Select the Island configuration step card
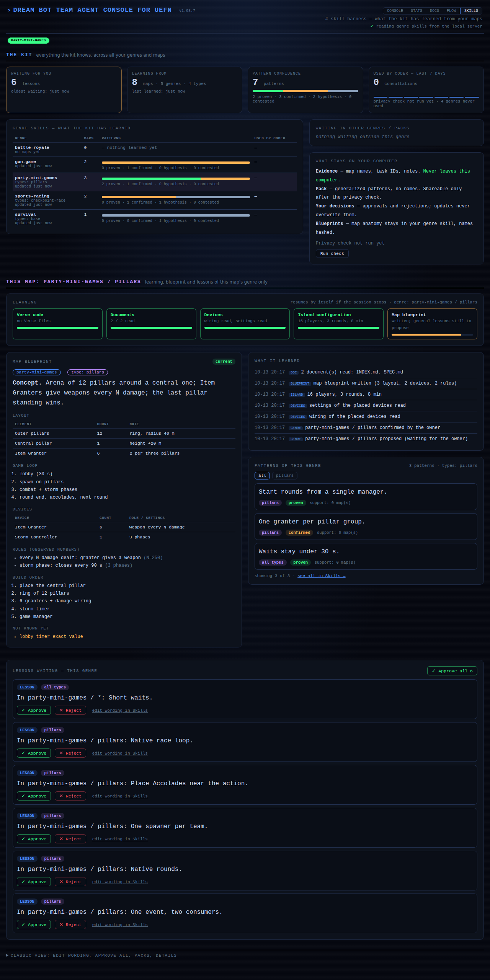This screenshot has height=980, width=490. pyautogui.click(x=338, y=324)
